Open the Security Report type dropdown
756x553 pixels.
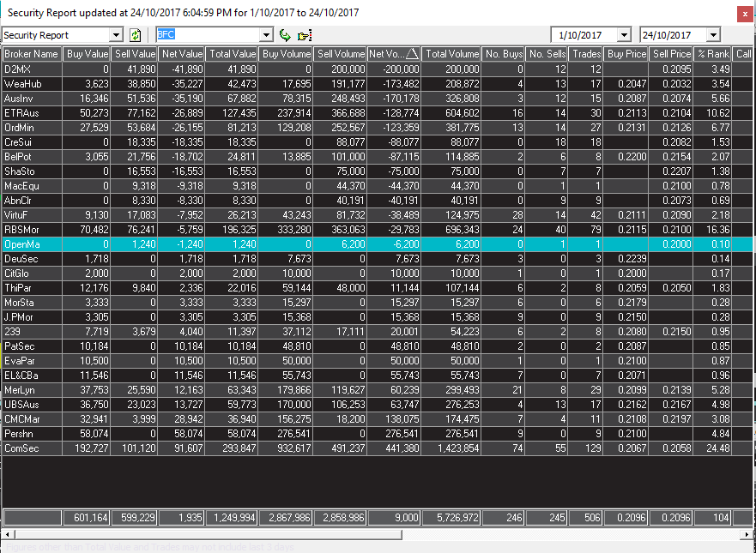coord(116,35)
